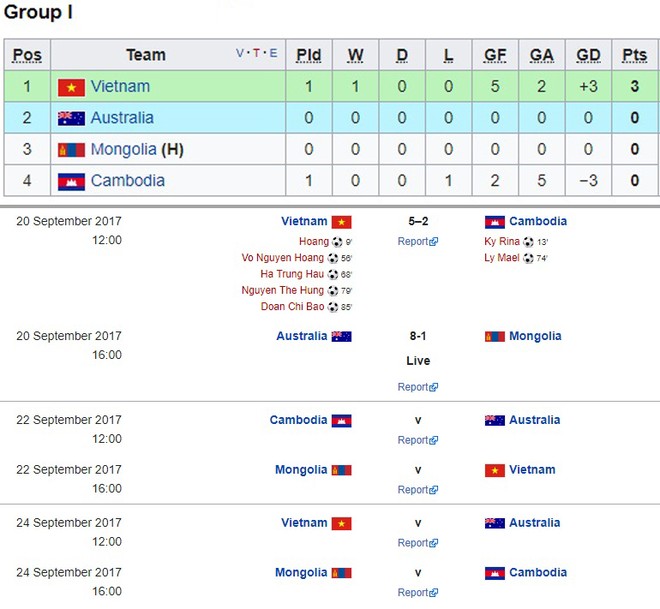Click Vietnam flag icon in standings table
Screen dimensions: 660x609
tap(71, 88)
